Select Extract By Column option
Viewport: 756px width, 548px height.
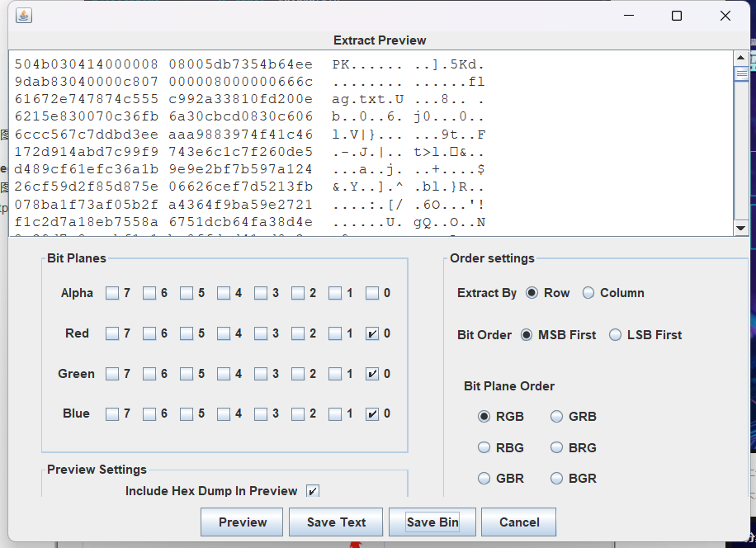(588, 293)
